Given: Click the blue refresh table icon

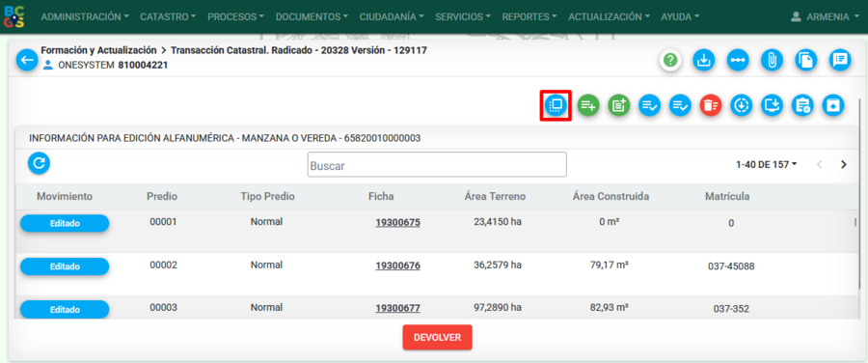Looking at the screenshot, I should pos(40,163).
